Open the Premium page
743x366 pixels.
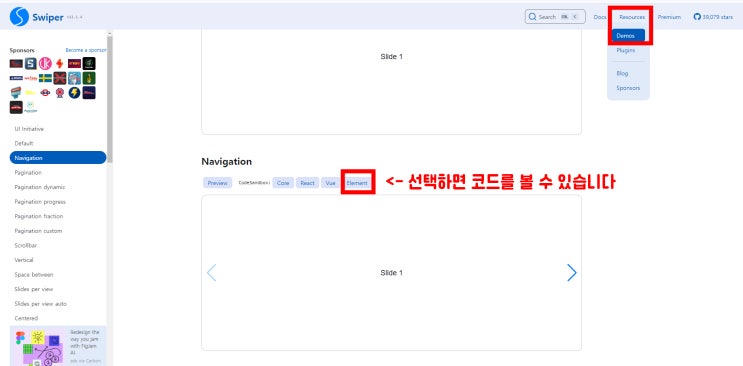click(x=669, y=17)
